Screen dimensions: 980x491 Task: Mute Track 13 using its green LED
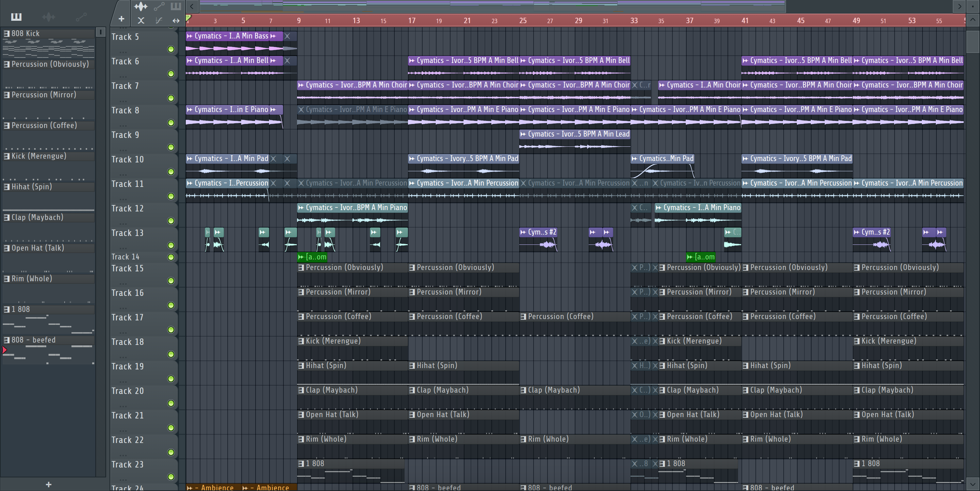[x=171, y=245]
